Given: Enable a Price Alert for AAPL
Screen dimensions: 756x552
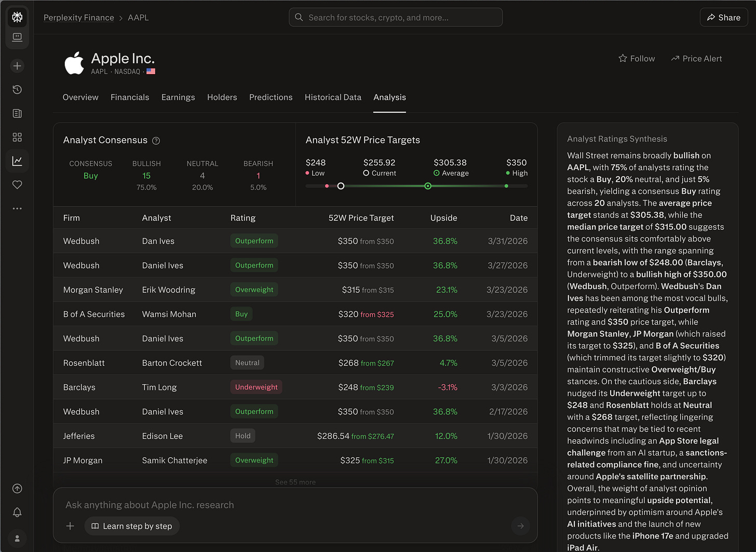Looking at the screenshot, I should click(x=696, y=58).
